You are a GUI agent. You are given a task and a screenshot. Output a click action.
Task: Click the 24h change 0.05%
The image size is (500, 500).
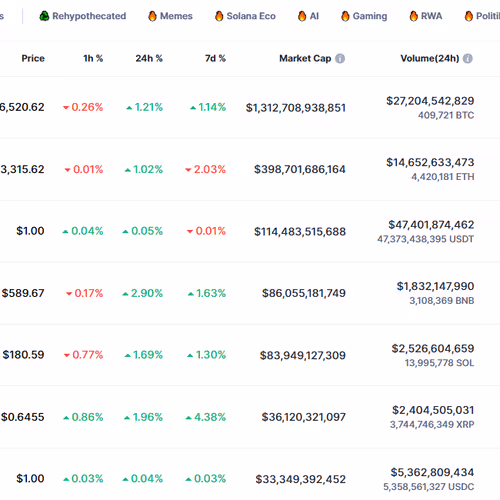pyautogui.click(x=143, y=231)
